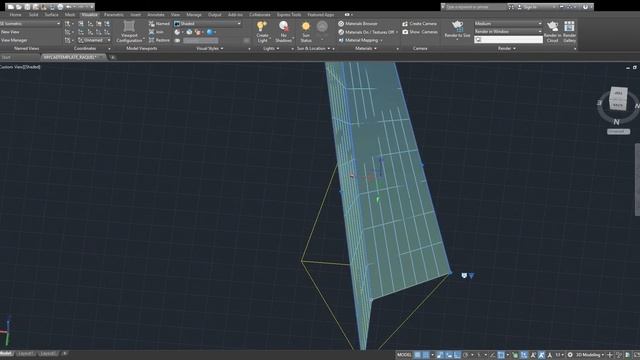The height and width of the screenshot is (360, 640).
Task: Click the Custom View Shaded viewport label
Action: coord(20,67)
